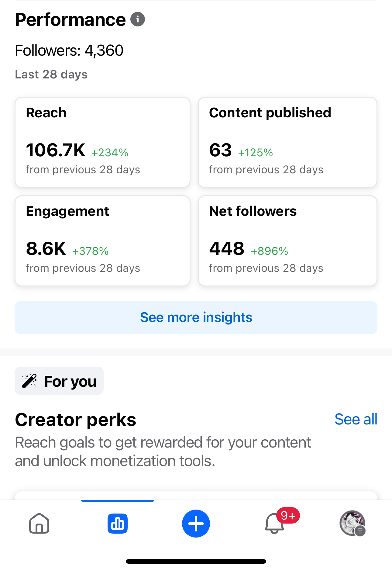The width and height of the screenshot is (392, 571).
Task: Select the Insights bar chart icon
Action: pos(118,524)
